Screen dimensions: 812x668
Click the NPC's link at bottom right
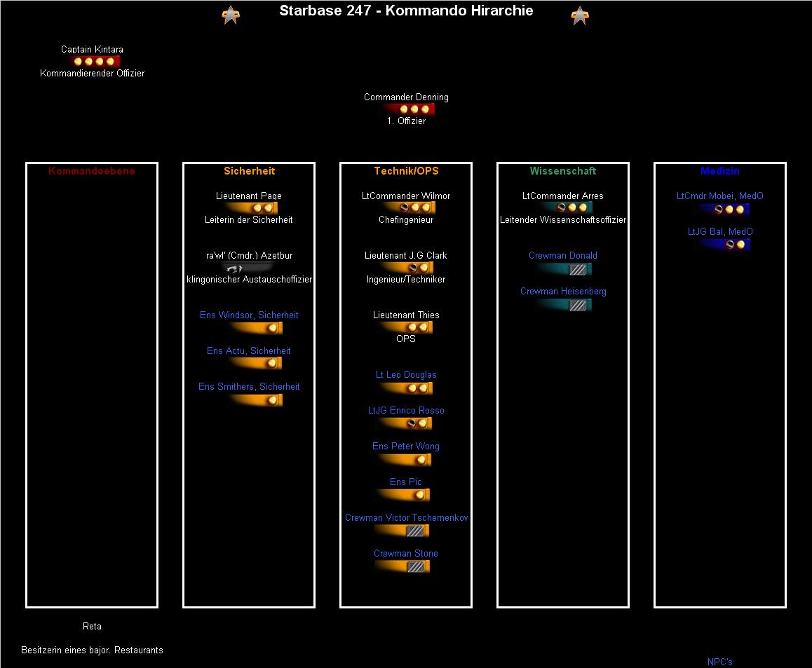(719, 662)
